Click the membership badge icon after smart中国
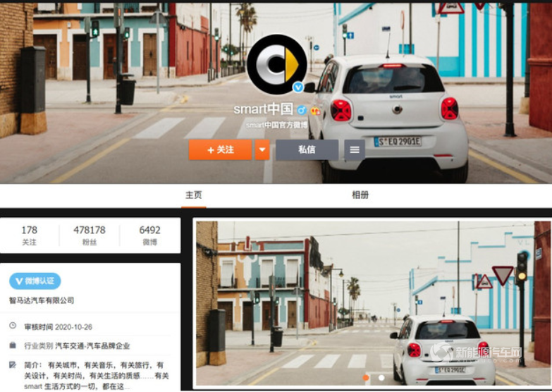Screen dimensions: 552x392 (x=315, y=111)
